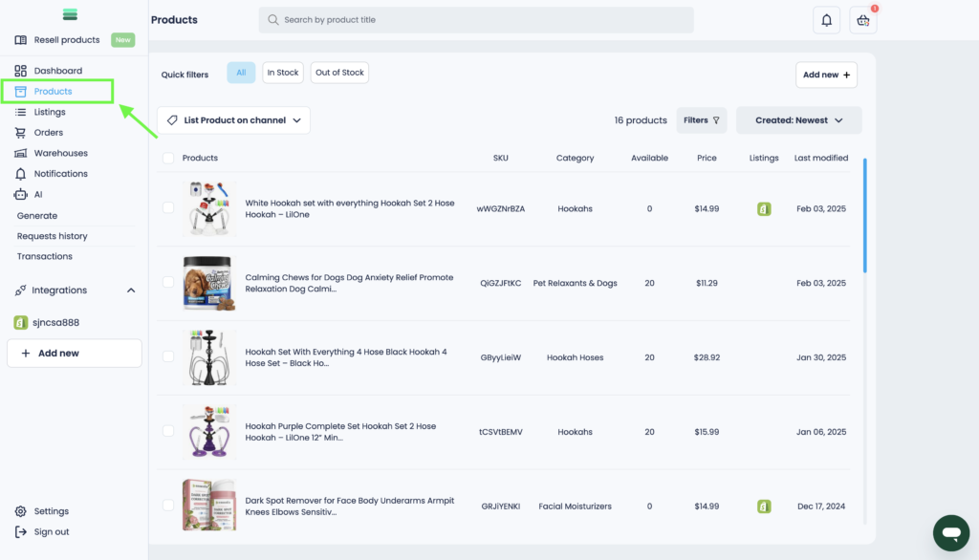Screen dimensions: 979x560
Task: Expand the Created: Newest sort dropdown
Action: (798, 120)
